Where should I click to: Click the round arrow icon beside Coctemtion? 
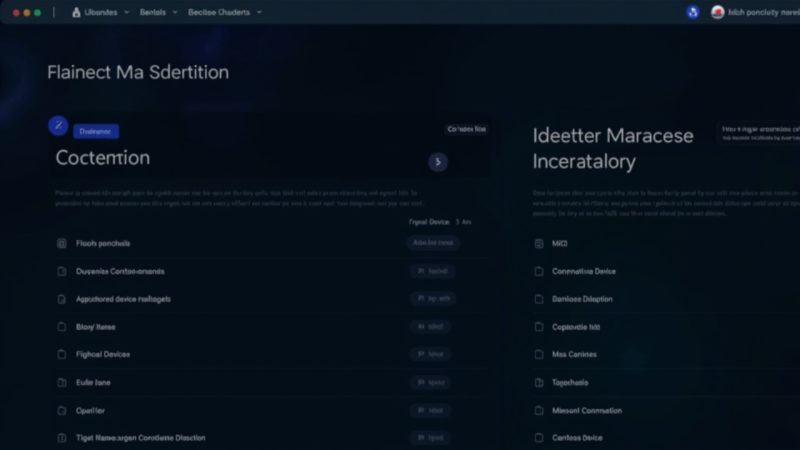click(x=437, y=162)
